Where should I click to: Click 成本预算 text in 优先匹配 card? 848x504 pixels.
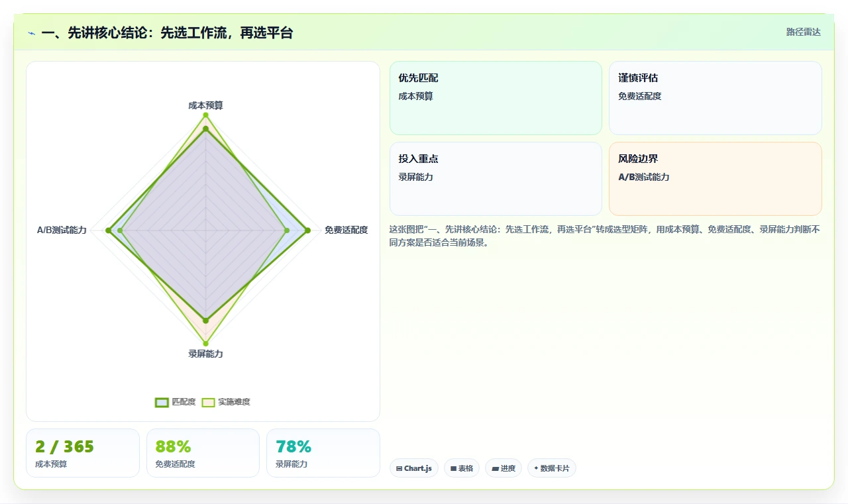(415, 96)
